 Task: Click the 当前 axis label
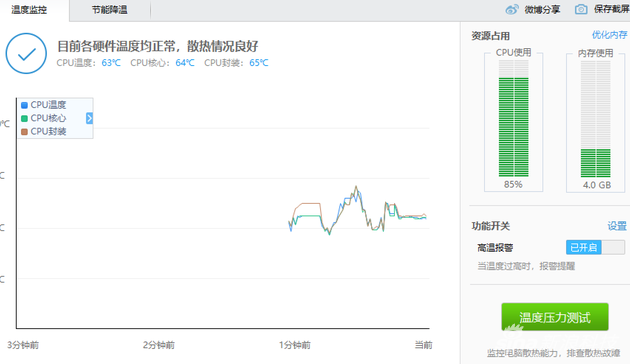pos(423,345)
